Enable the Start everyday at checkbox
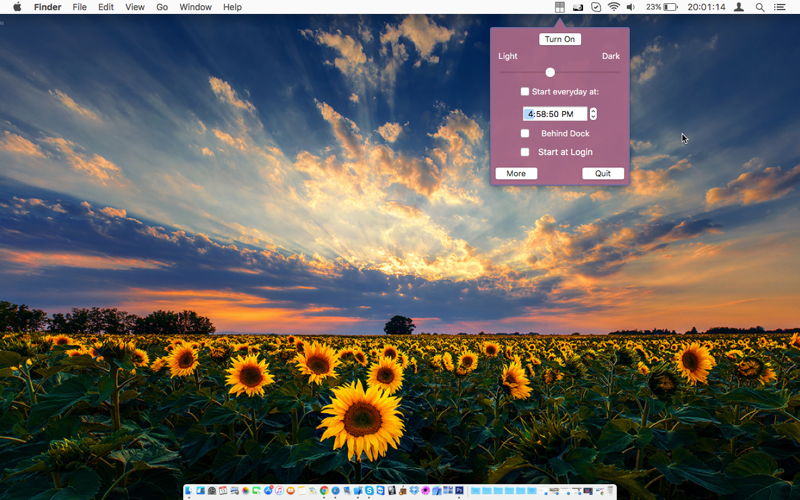 click(x=524, y=92)
